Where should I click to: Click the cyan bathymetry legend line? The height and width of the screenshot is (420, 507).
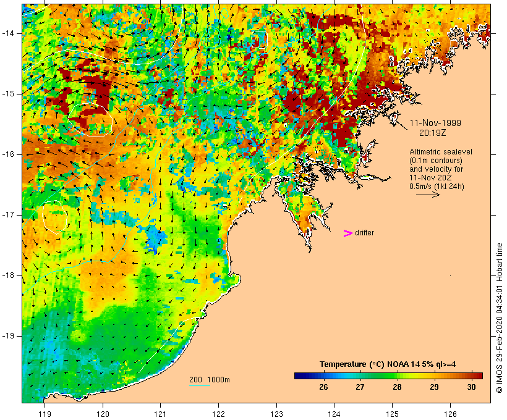click(x=200, y=385)
